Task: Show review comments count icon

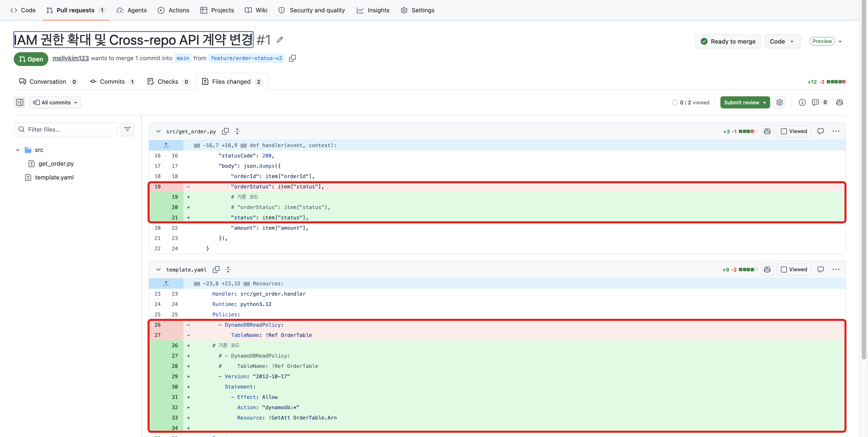Action: pyautogui.click(x=820, y=102)
